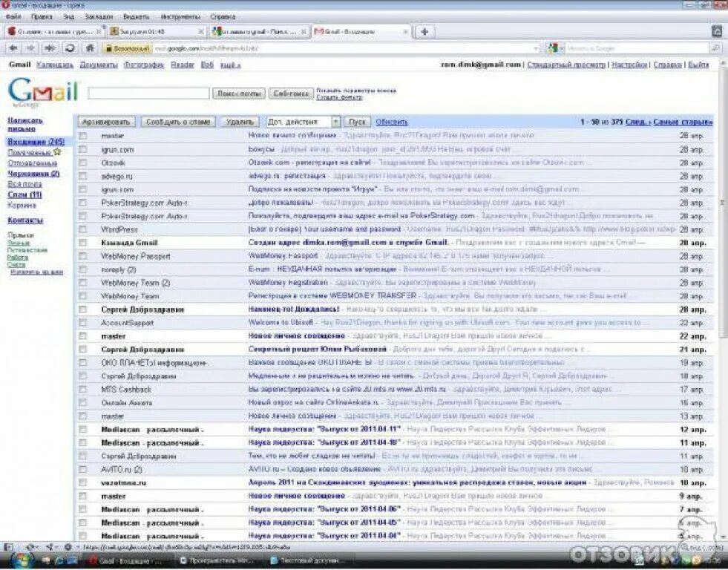Click the Fast Forward navigation button
The image size is (728, 570).
[50, 47]
